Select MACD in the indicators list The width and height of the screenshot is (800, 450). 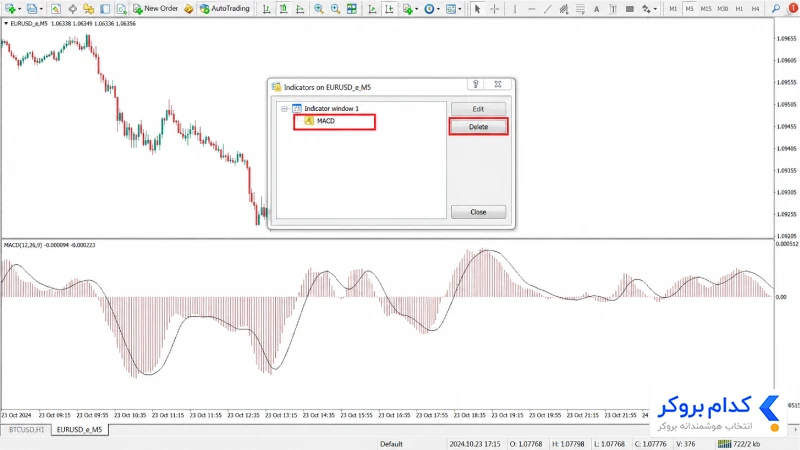326,121
